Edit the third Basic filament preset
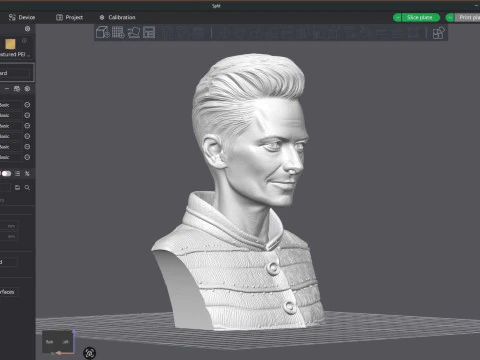Viewport: 480px width, 360px height. [x=27, y=126]
